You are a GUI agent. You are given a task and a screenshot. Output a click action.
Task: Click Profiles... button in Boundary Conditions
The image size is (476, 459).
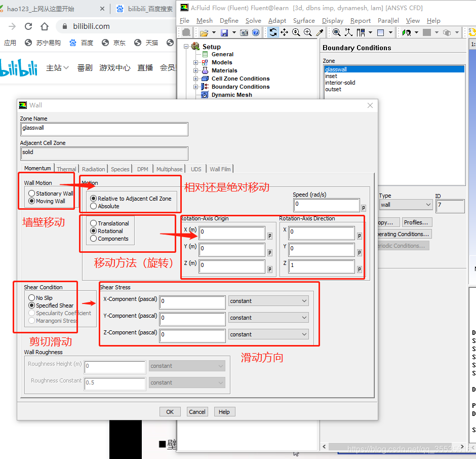pyautogui.click(x=416, y=222)
